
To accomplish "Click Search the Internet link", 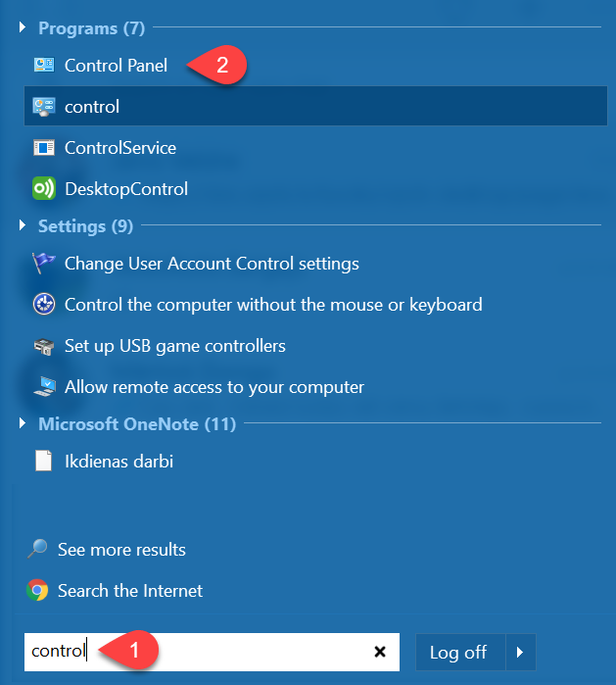I will (x=130, y=591).
